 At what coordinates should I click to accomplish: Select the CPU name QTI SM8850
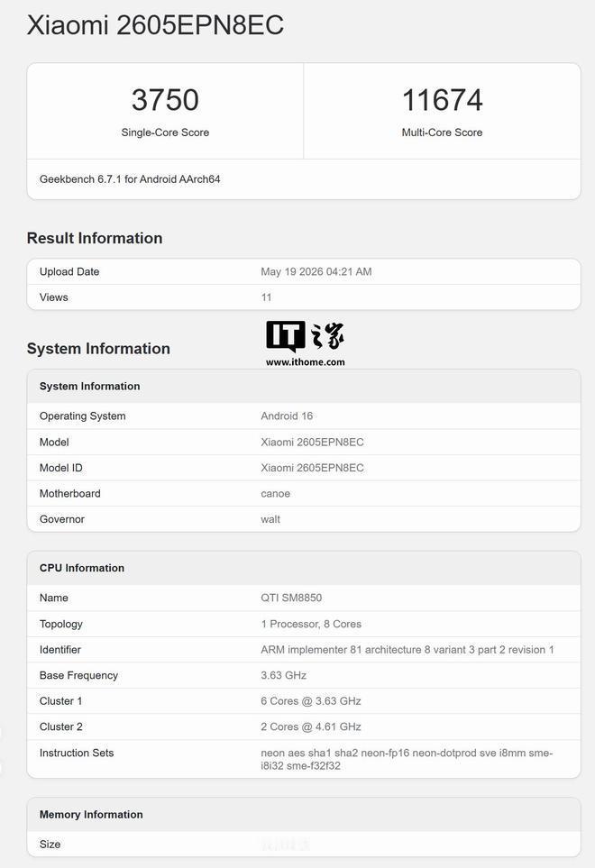291,598
